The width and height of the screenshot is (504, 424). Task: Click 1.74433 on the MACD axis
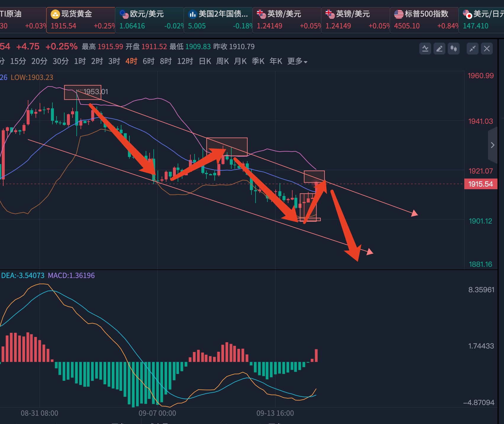[x=481, y=346]
